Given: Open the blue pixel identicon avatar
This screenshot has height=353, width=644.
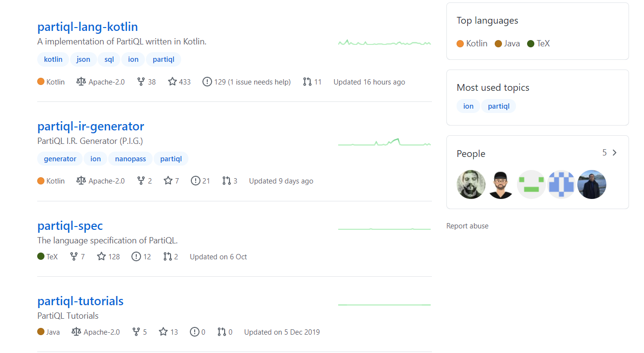Looking at the screenshot, I should (x=561, y=184).
